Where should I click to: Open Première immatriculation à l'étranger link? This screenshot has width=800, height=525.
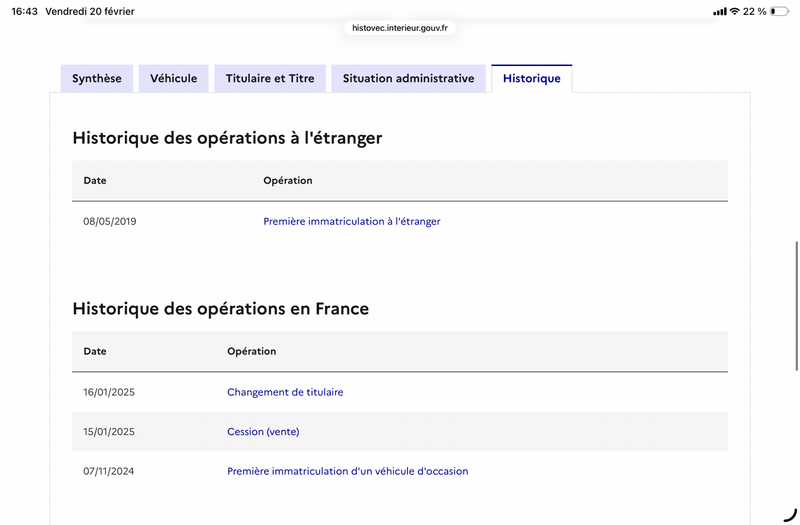[x=351, y=222]
